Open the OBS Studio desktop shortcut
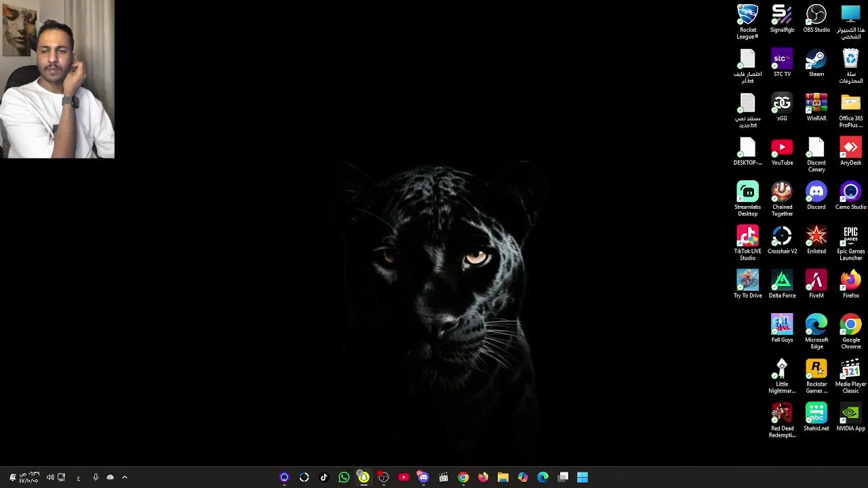The width and height of the screenshot is (868, 488). coord(816,19)
